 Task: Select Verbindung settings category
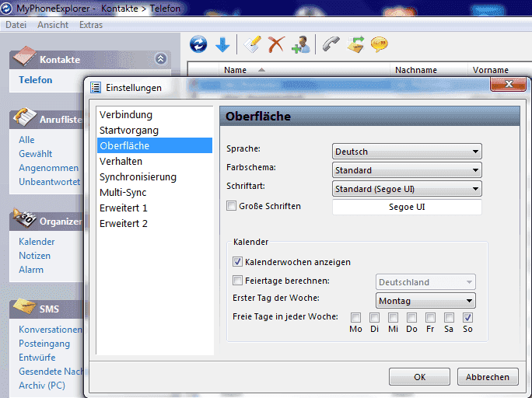coord(155,114)
